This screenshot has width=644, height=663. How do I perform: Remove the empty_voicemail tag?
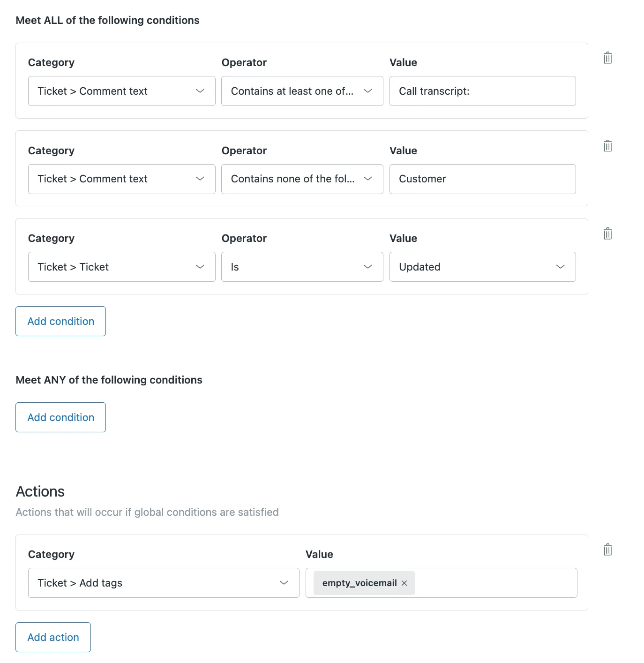(x=404, y=583)
